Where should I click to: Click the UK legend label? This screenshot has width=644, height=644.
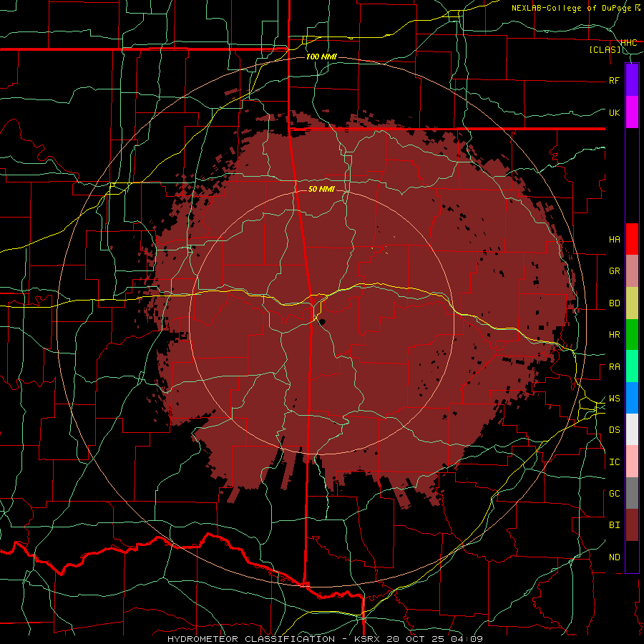click(615, 112)
